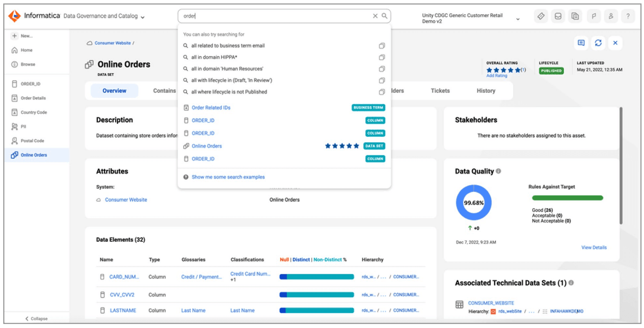The height and width of the screenshot is (328, 644).
Task: Expand the organization dropdown for Unity CDGC Demo
Action: point(518,19)
